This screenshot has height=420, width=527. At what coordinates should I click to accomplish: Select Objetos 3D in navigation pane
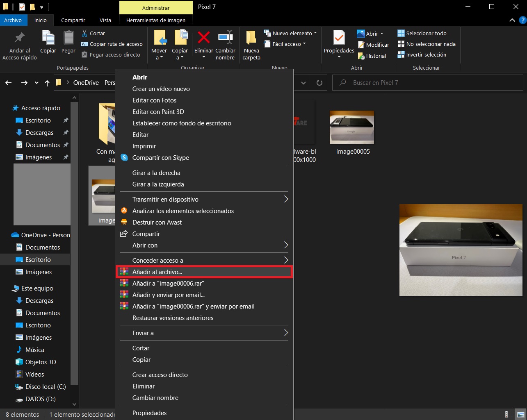(x=36, y=362)
